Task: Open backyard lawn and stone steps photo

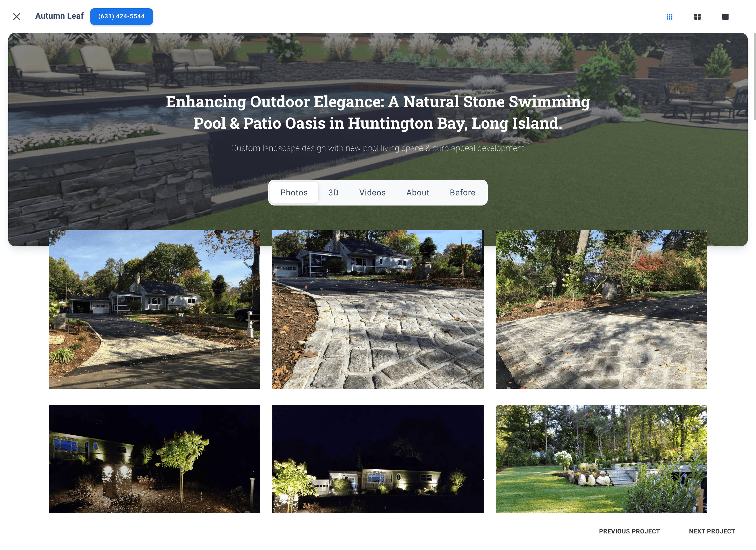Action: [x=601, y=459]
